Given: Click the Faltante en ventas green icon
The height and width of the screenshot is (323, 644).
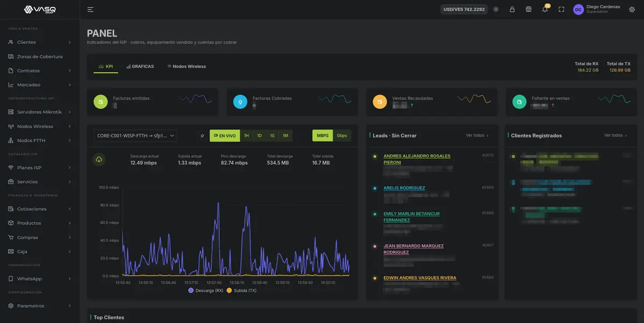Looking at the screenshot, I should tap(519, 101).
